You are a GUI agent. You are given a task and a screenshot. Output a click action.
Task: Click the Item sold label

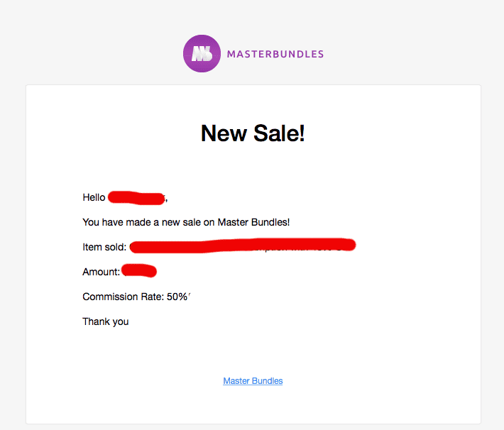pyautogui.click(x=104, y=247)
